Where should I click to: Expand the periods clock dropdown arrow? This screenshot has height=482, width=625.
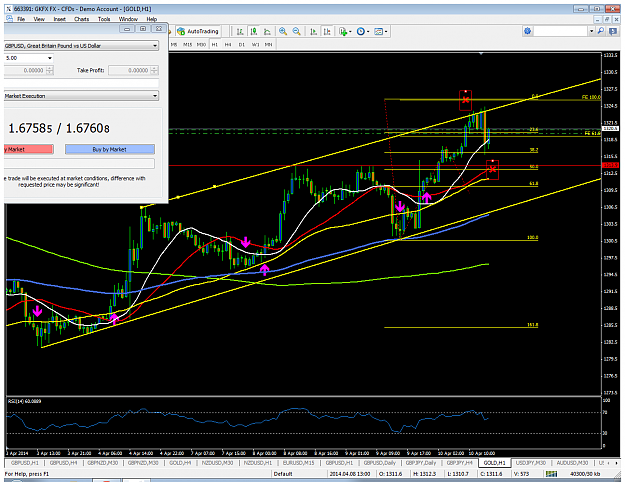coord(368,31)
